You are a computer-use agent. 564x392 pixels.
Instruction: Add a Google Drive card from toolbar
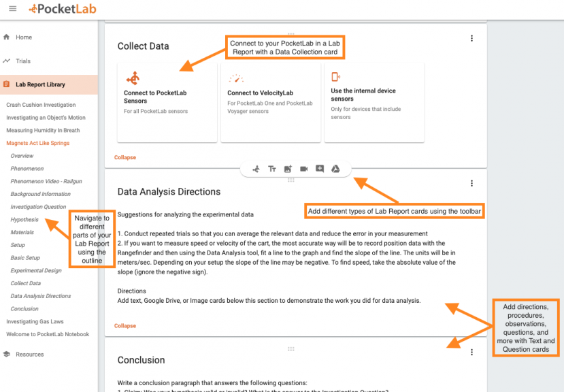[x=335, y=169]
